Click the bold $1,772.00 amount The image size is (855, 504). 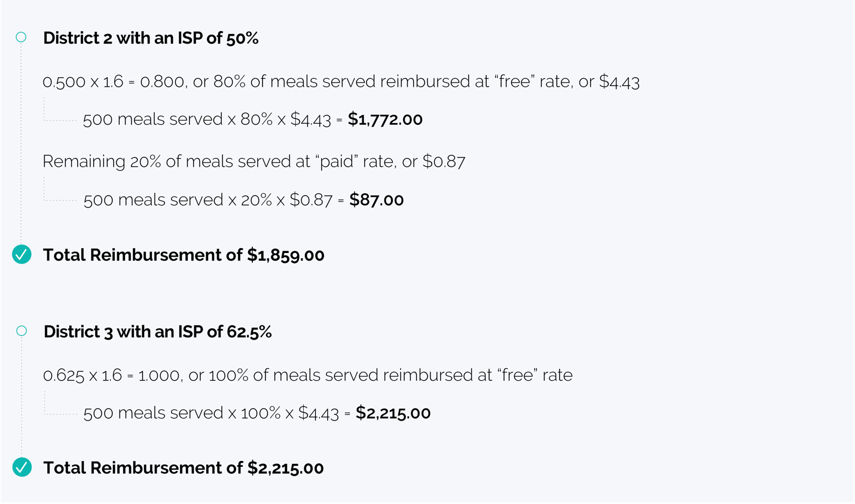[x=385, y=120]
